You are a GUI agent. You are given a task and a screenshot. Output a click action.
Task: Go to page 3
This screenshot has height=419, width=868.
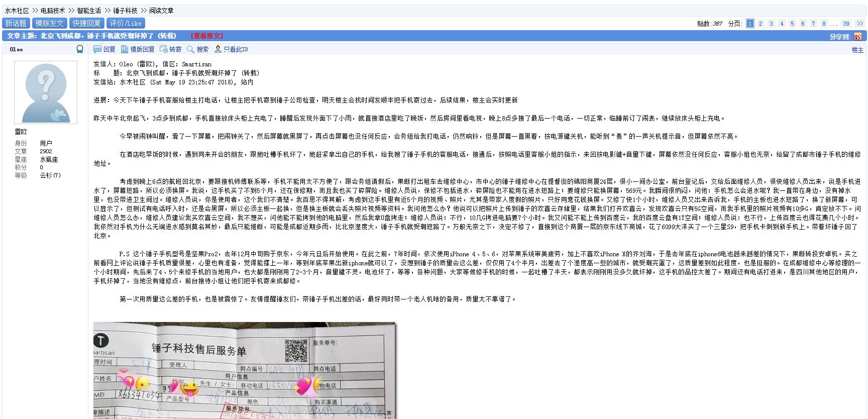coord(771,24)
